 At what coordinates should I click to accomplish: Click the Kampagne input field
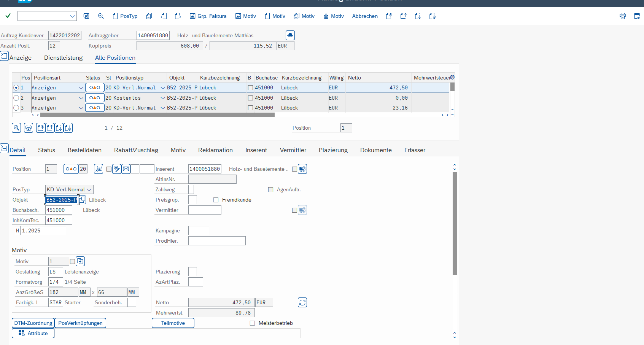pos(199,231)
